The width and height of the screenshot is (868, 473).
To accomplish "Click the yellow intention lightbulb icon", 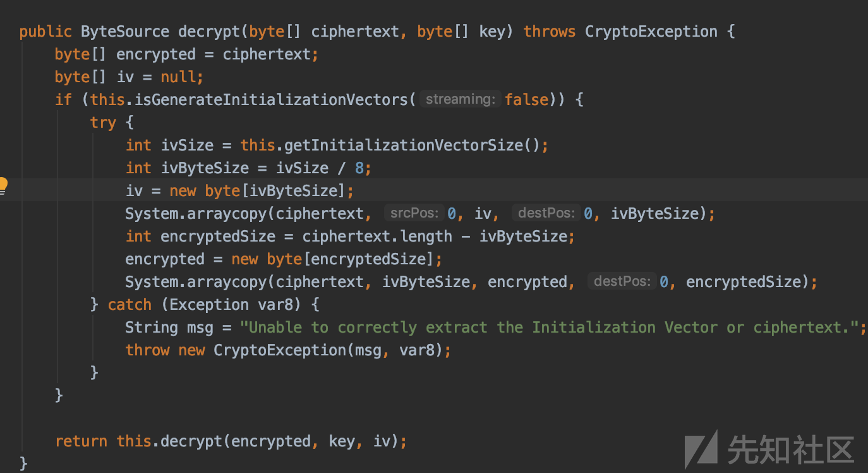I will (3, 185).
